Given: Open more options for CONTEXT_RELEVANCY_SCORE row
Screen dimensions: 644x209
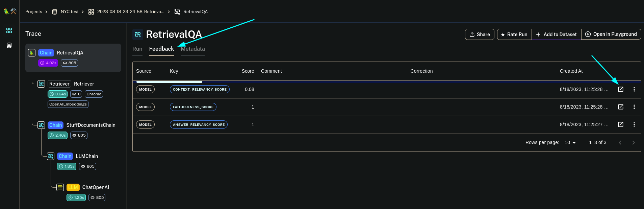Looking at the screenshot, I should [x=634, y=89].
